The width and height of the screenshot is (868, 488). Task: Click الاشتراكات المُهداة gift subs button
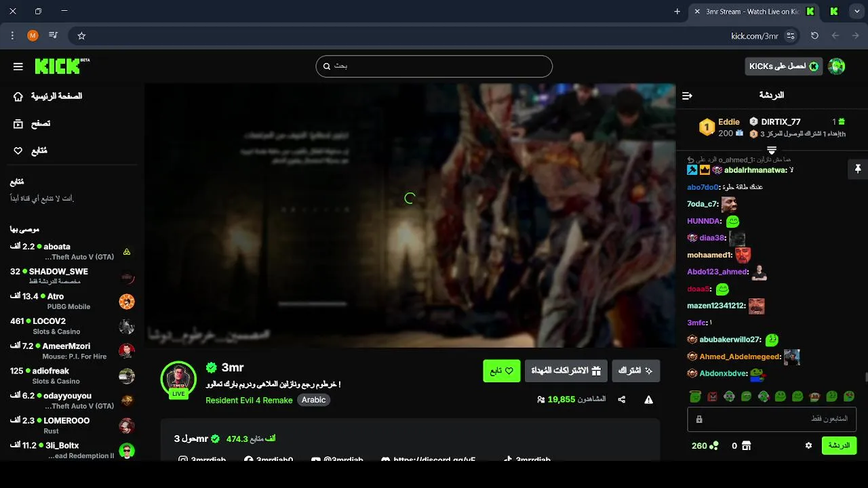pyautogui.click(x=566, y=371)
